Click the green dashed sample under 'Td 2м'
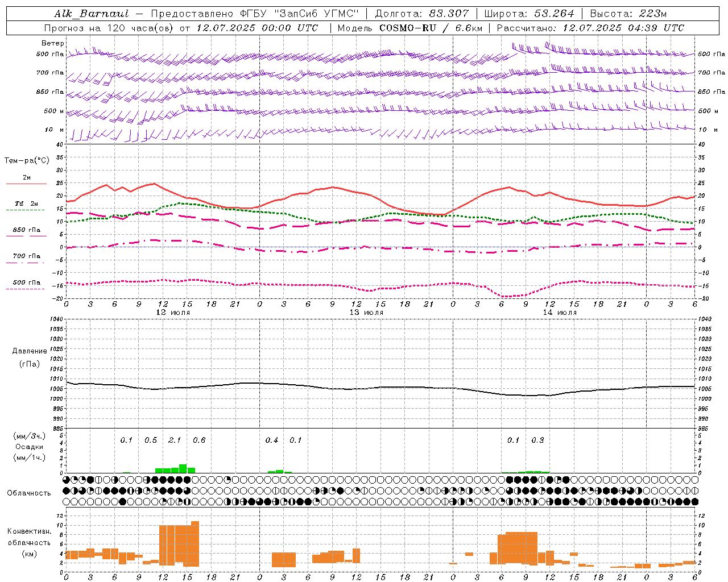 coord(25,210)
